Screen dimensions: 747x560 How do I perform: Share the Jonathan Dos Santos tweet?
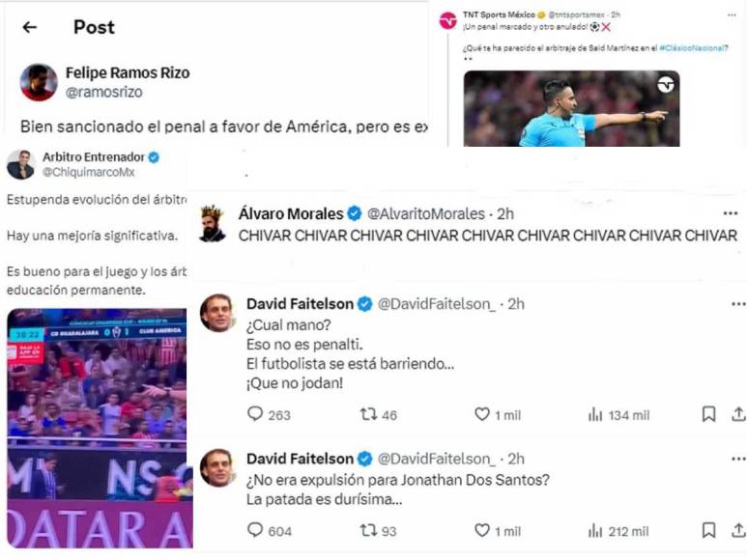click(738, 530)
